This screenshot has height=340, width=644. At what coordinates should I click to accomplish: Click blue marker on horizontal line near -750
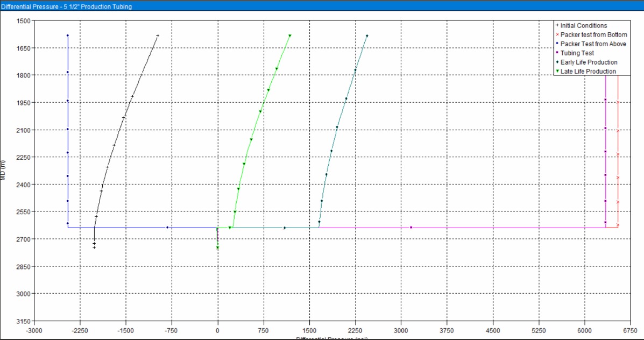(x=167, y=228)
